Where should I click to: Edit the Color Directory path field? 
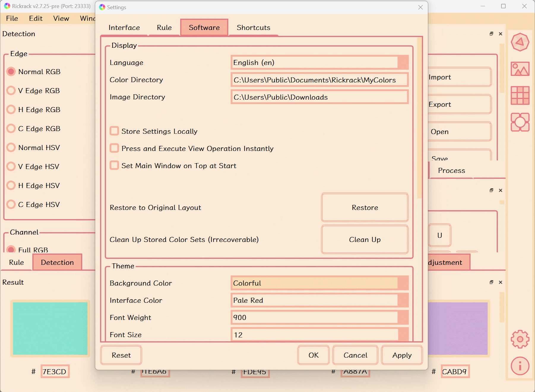319,80
